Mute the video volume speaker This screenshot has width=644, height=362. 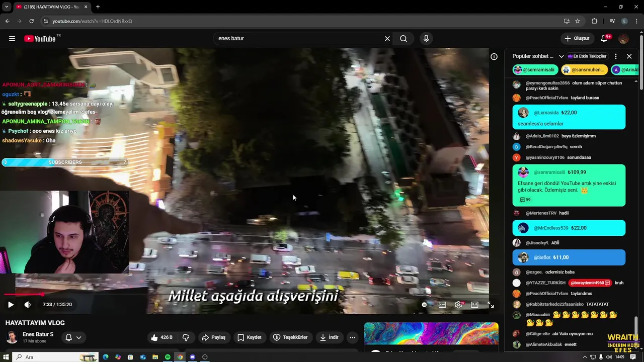28,304
